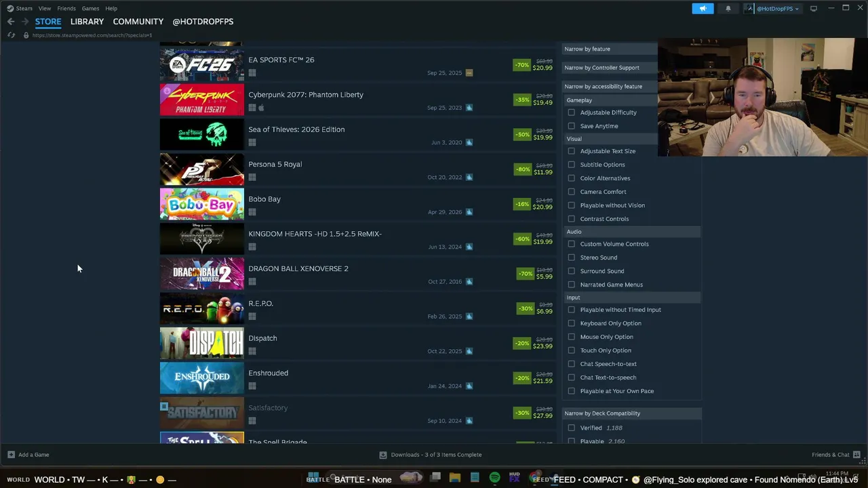Click the Deck icon on Enshrouded row
This screenshot has height=488, width=868.
(x=469, y=386)
